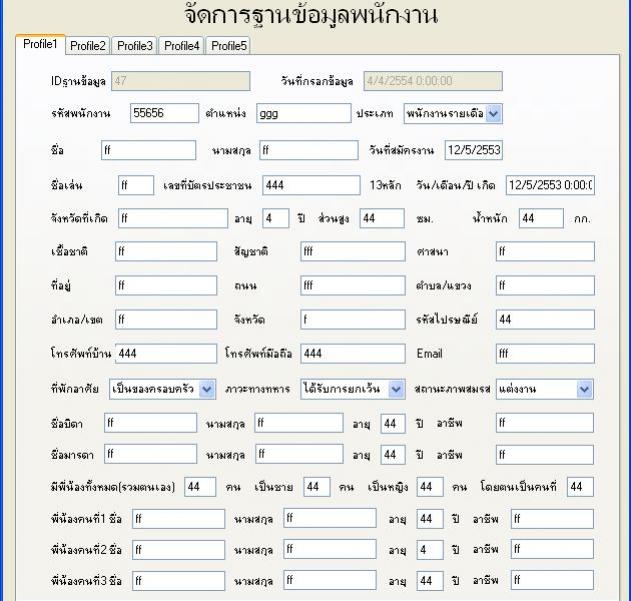Click the โดยตนเป็นคนที่ birth order field

pos(580,487)
